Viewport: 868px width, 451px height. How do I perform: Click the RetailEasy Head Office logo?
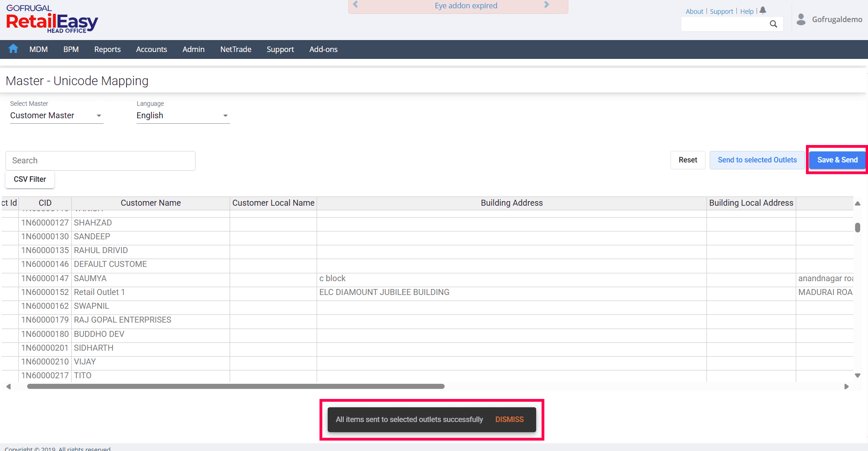tap(52, 19)
